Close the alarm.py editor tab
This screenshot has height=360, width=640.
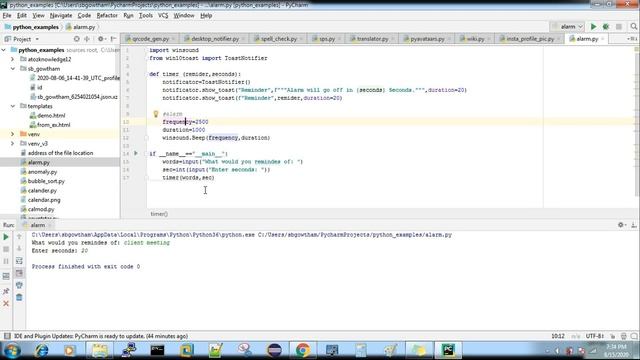(602, 39)
